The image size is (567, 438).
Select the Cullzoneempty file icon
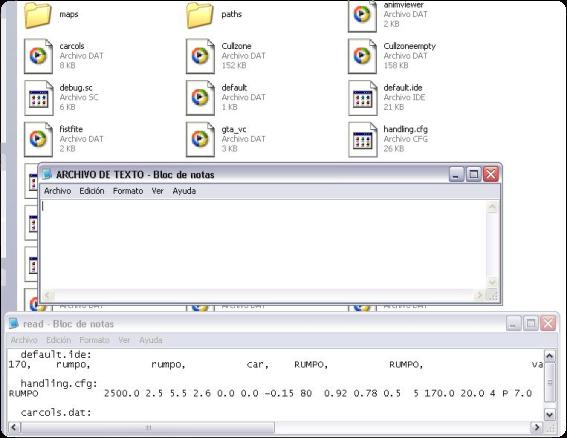click(x=362, y=56)
